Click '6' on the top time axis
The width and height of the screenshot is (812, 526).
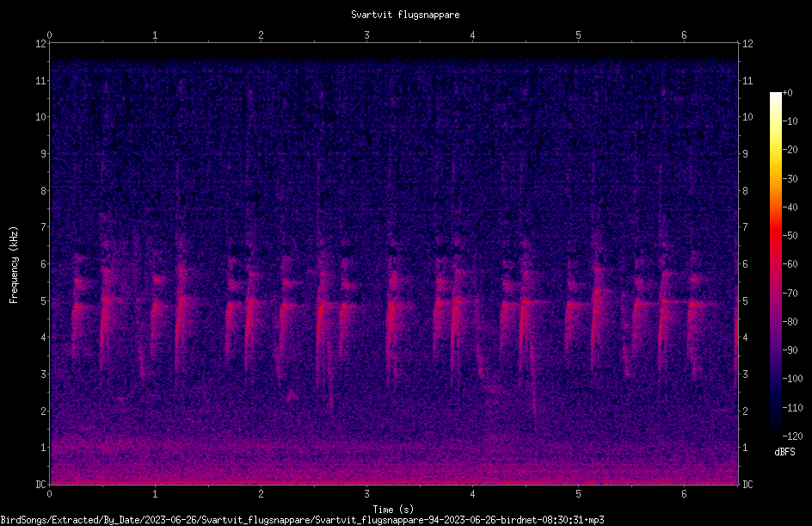pyautogui.click(x=684, y=35)
